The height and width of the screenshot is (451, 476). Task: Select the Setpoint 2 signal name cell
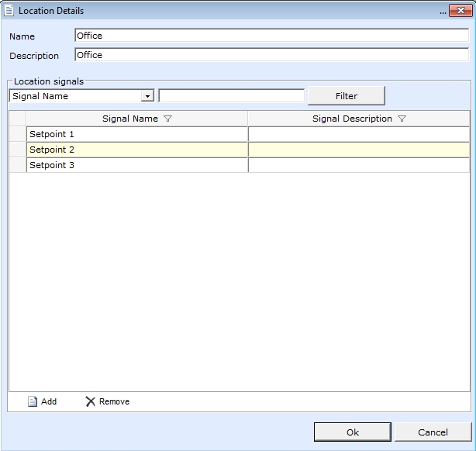point(136,150)
